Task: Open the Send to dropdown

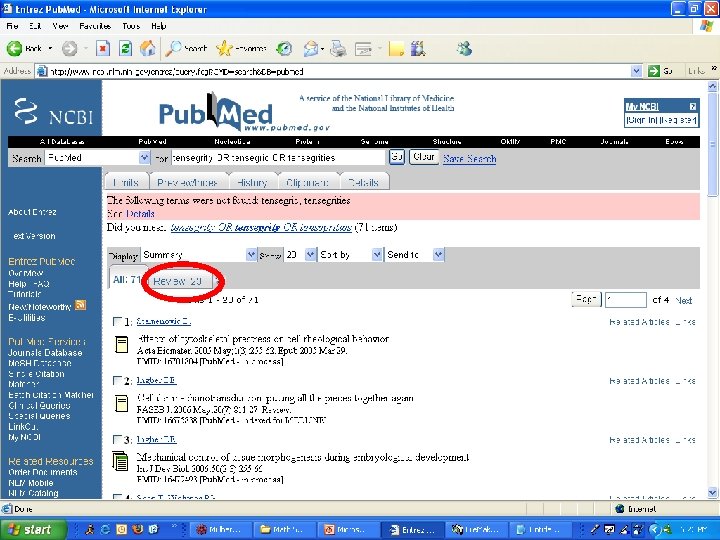Action: (x=439, y=254)
